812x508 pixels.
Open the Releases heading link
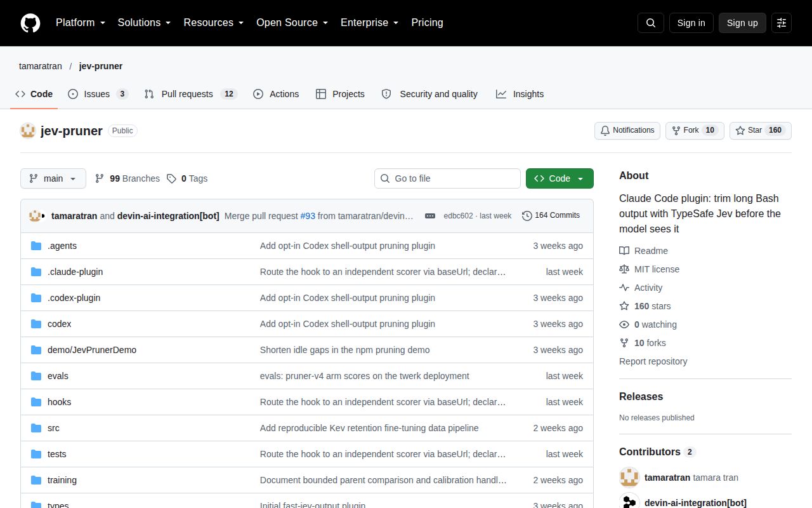tap(641, 396)
